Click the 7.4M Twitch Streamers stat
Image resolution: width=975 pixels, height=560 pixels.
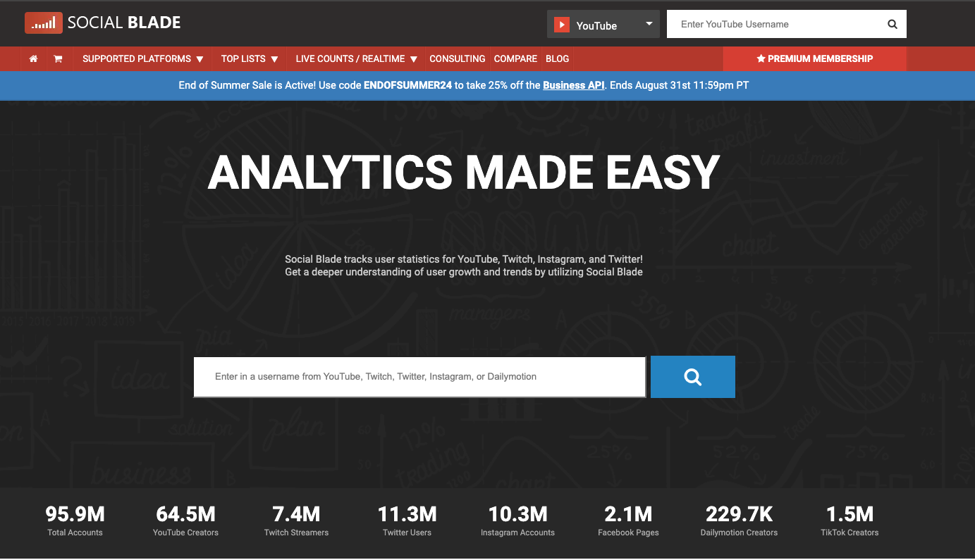(297, 521)
